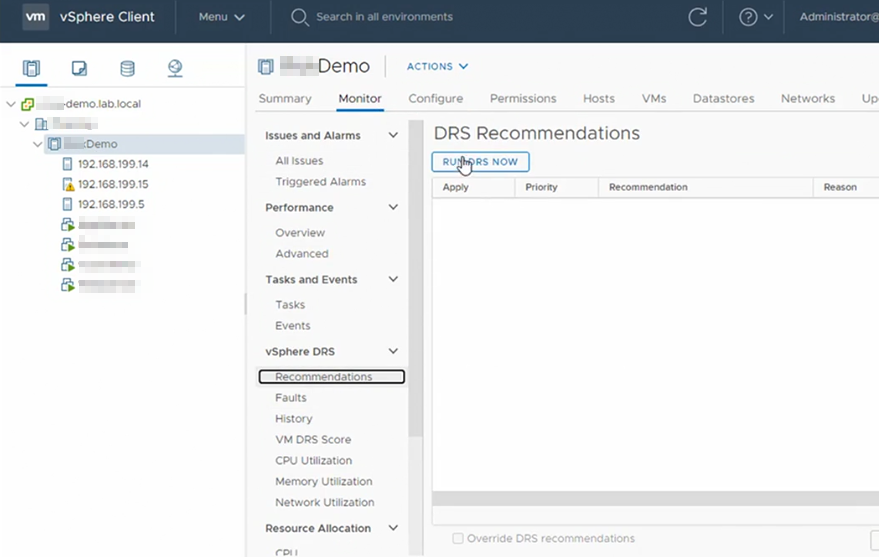Sort by the Recommendation column header
This screenshot has height=557, width=879.
pos(705,187)
